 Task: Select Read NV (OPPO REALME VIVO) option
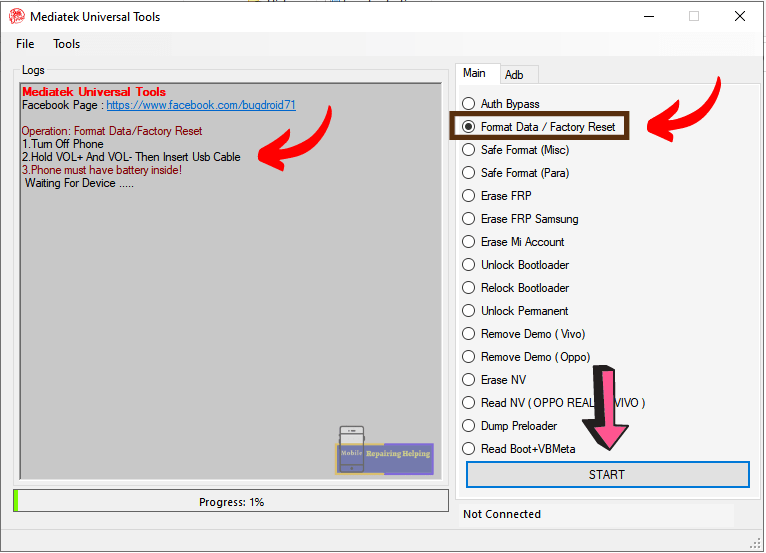[x=553, y=403]
